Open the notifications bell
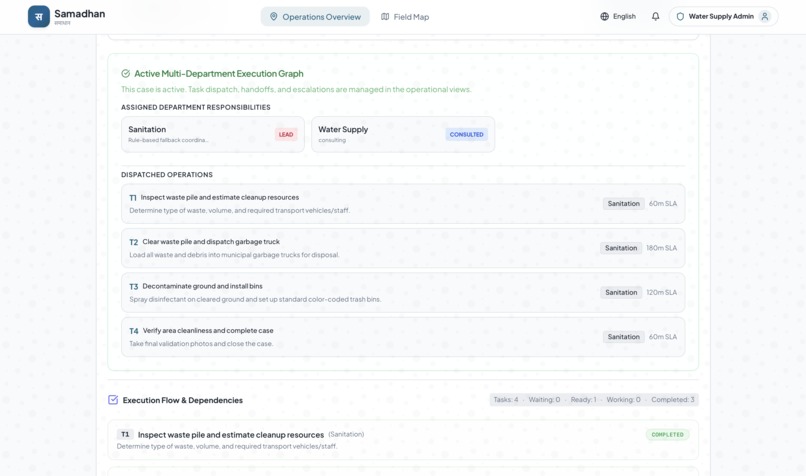The image size is (806, 476). click(655, 16)
